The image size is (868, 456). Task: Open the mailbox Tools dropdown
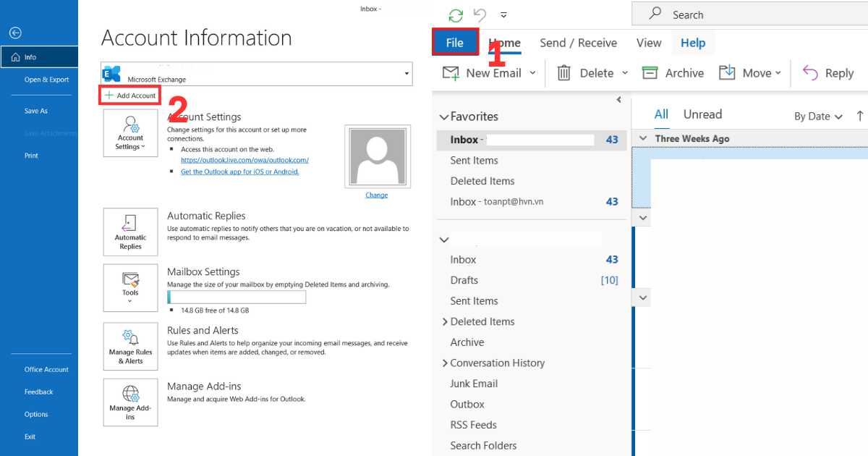[x=130, y=287]
